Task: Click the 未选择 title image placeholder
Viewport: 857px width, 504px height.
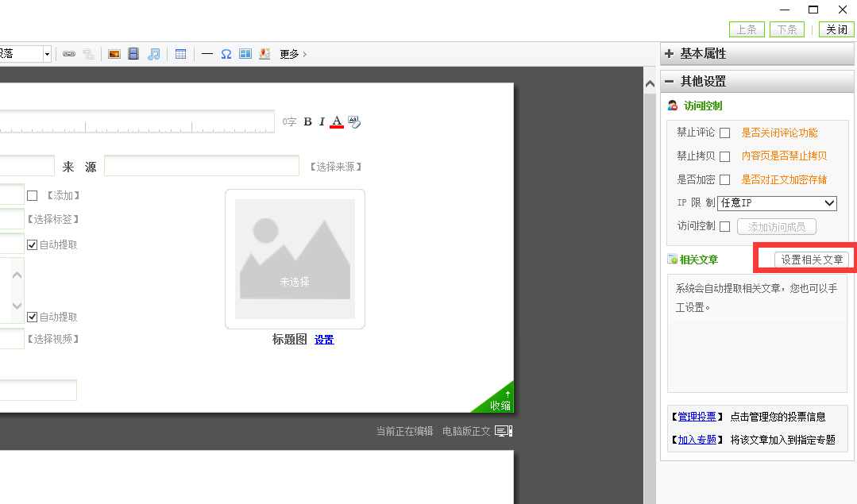Action: 295,259
